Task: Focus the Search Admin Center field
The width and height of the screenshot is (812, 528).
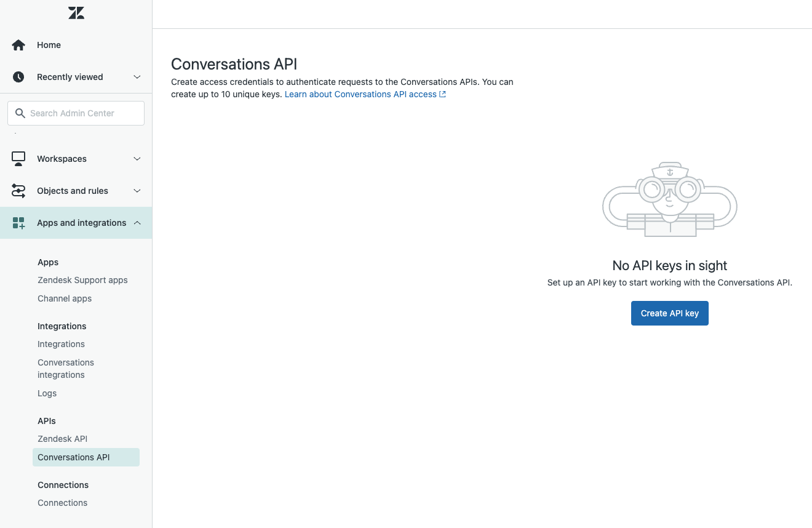Action: (x=76, y=113)
